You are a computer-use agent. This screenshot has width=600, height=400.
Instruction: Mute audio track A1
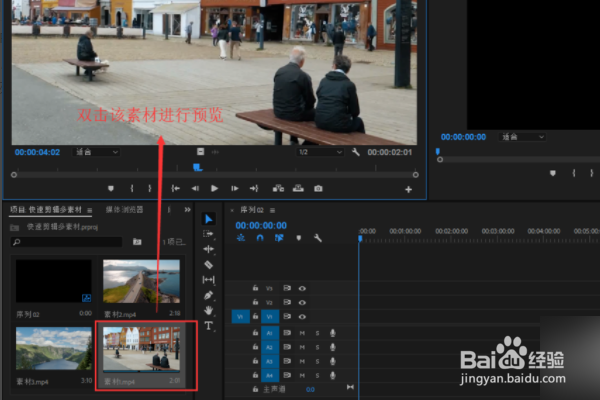pos(302,333)
